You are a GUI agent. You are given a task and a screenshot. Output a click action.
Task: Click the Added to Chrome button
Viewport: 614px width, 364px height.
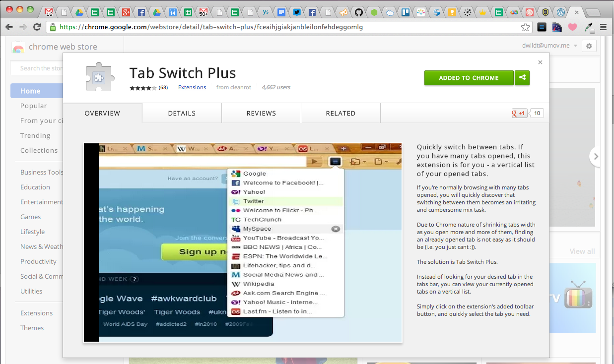tap(469, 78)
